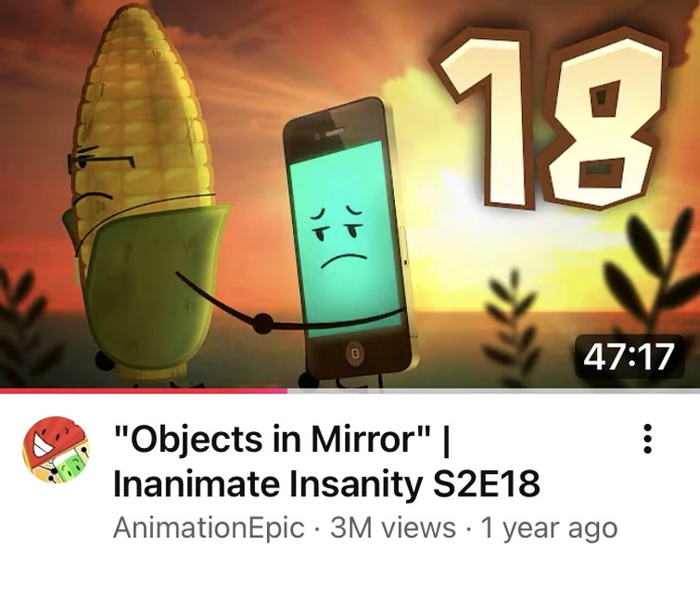Click the 47:17 duration badge
This screenshot has height=589, width=700.
pyautogui.click(x=629, y=356)
